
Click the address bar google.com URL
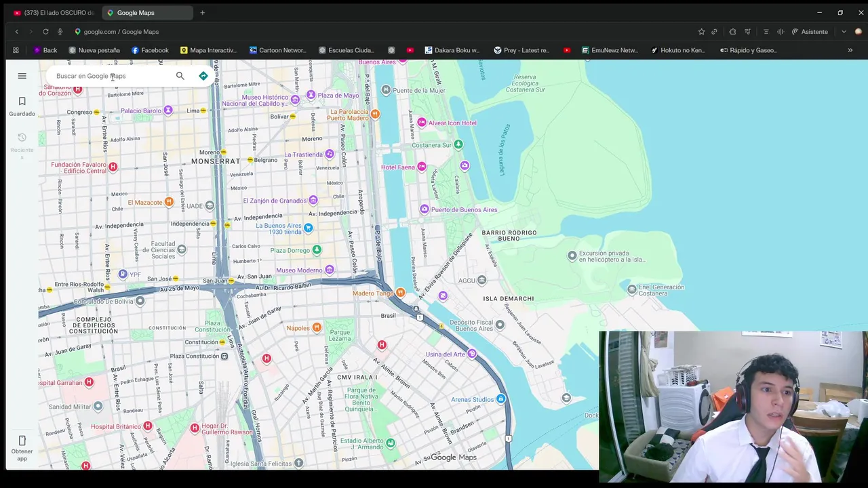pyautogui.click(x=121, y=32)
